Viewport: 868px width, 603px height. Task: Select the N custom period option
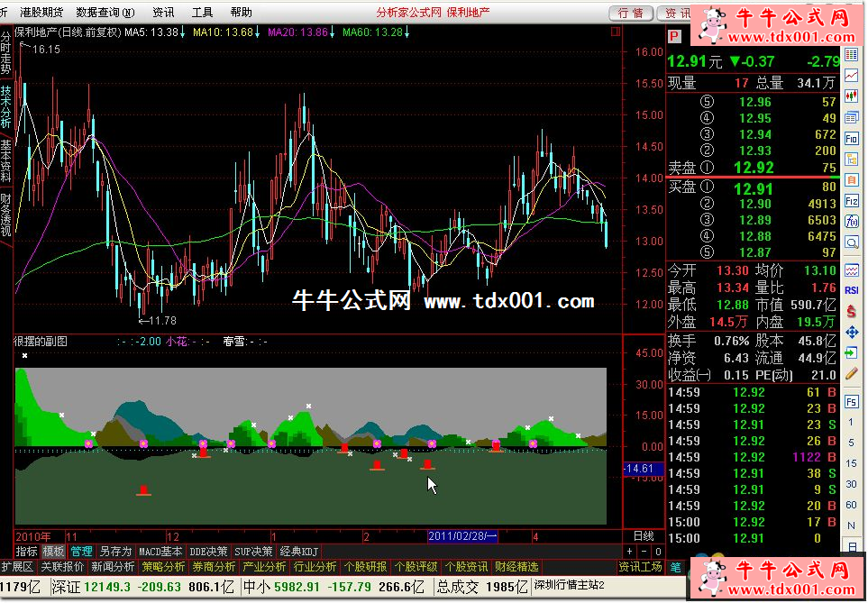coord(852,525)
